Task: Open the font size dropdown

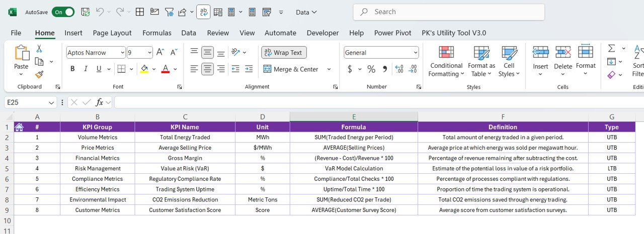Action: click(149, 53)
